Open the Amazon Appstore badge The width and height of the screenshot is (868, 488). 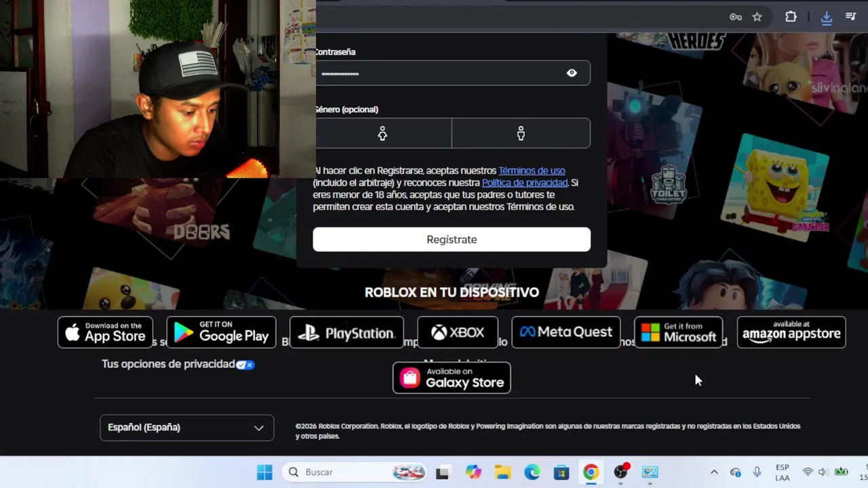click(x=791, y=332)
